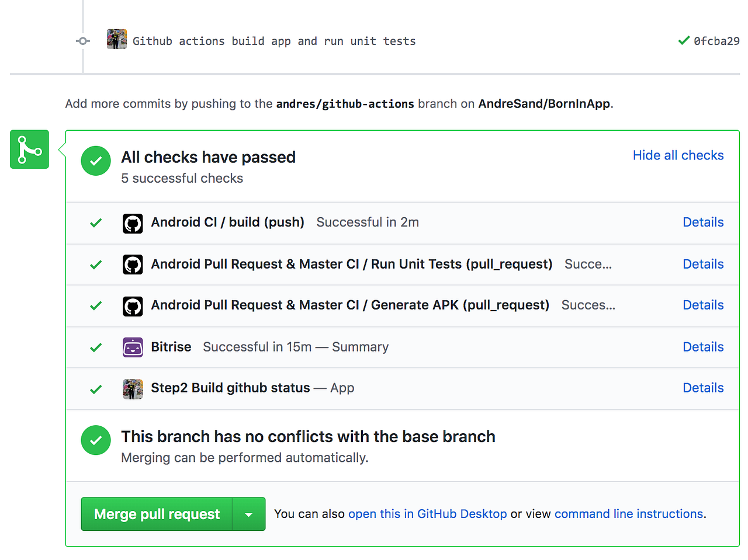Click the no conflicts green checkmark circle
Screen dimensions: 748x560
click(96, 440)
